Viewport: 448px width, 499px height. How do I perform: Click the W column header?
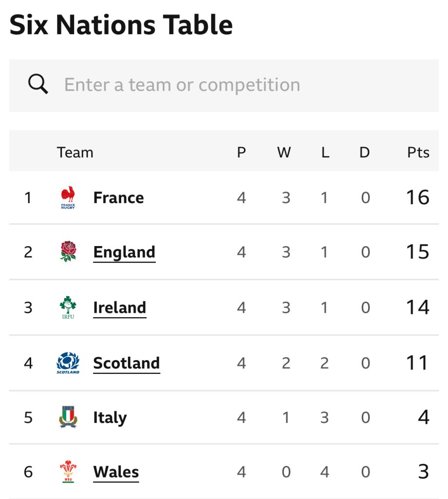284,153
